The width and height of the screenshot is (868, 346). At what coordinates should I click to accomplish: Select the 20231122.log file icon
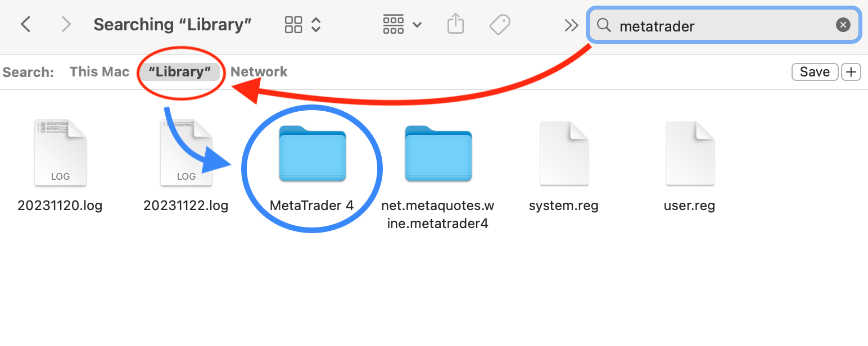[x=186, y=152]
